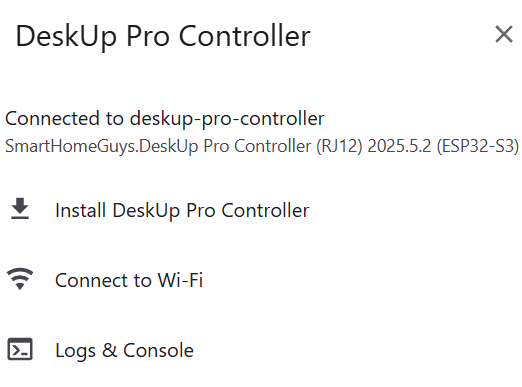Close the DeskUp Pro Controller dialog
522x387 pixels.
[504, 34]
